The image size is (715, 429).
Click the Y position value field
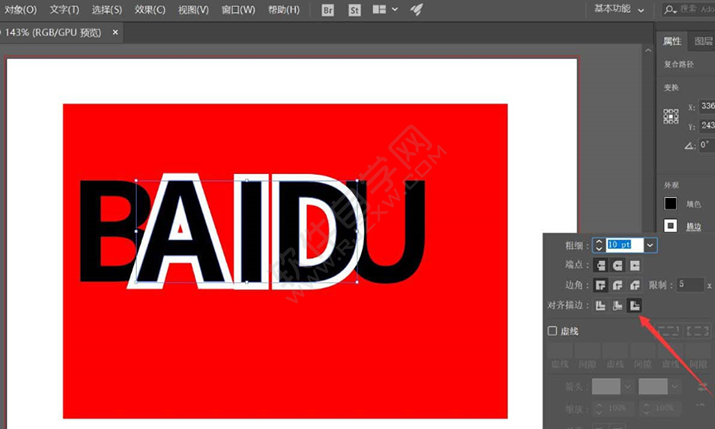[x=707, y=125]
